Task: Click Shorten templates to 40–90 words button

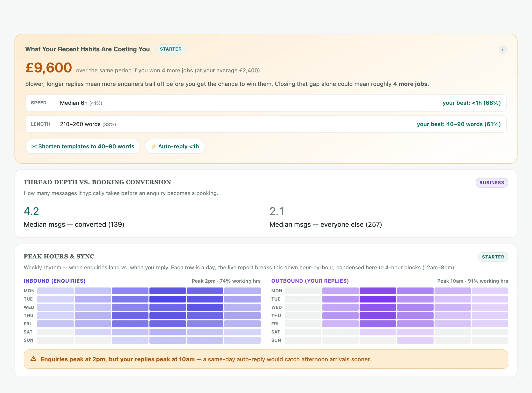Action: click(83, 146)
